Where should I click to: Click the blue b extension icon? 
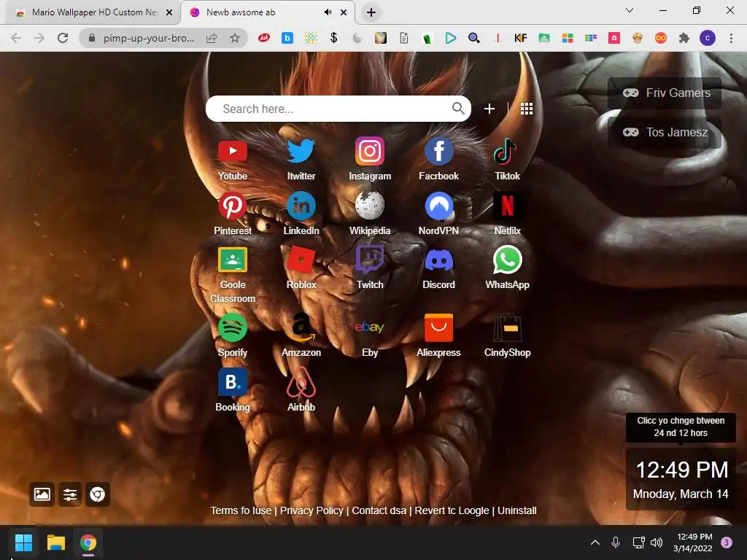[287, 38]
